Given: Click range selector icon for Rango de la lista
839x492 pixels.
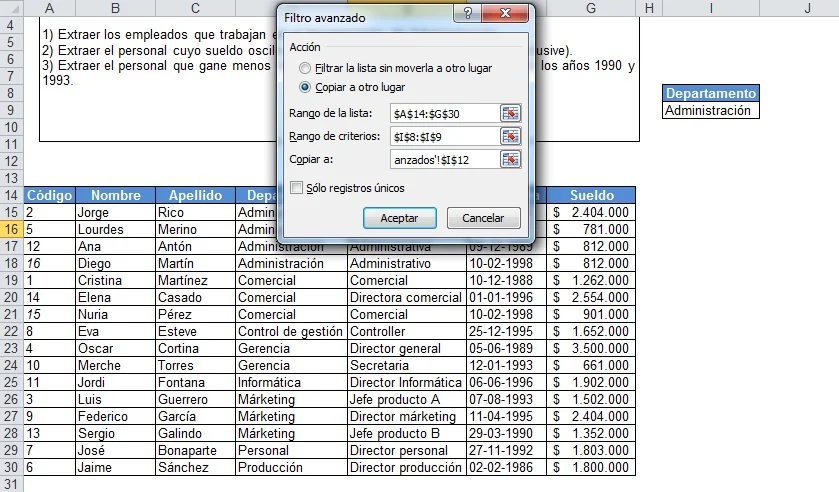Looking at the screenshot, I should pos(511,114).
